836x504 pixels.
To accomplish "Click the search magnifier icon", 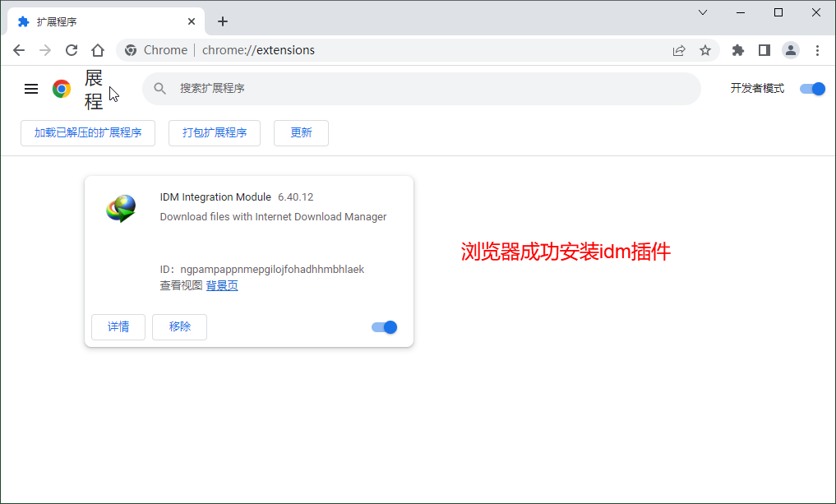I will 159,89.
